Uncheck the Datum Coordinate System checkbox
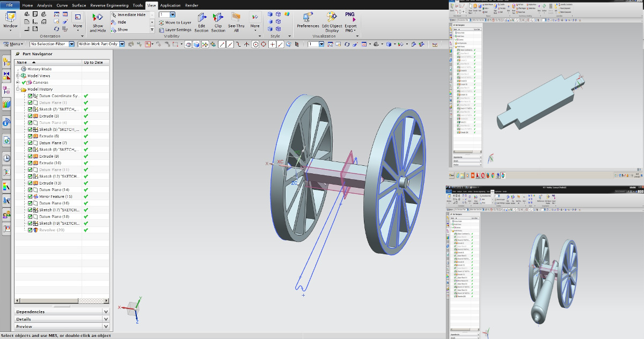The image size is (644, 339). click(30, 96)
